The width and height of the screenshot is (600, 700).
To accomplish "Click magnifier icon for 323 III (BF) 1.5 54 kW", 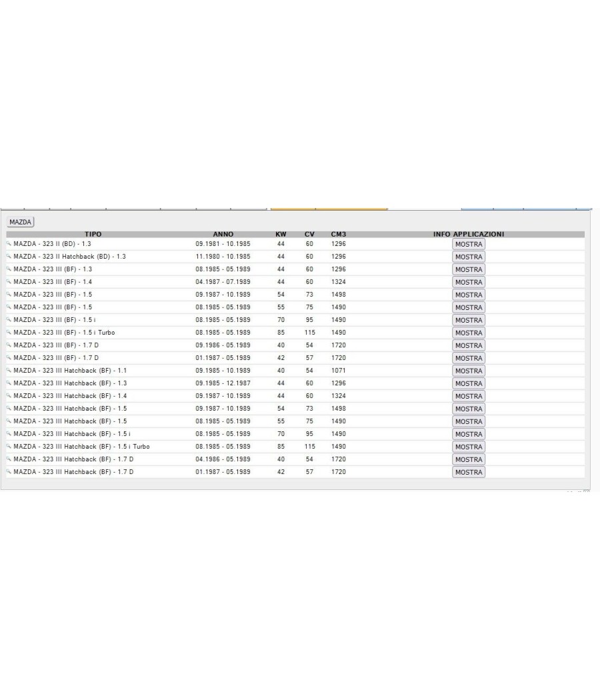I will click(x=9, y=294).
